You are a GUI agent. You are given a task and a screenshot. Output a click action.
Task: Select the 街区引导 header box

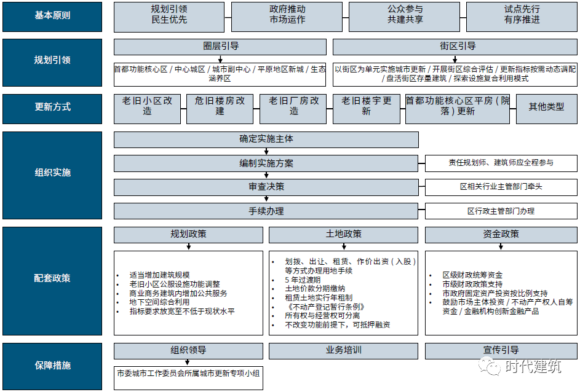pos(455,47)
